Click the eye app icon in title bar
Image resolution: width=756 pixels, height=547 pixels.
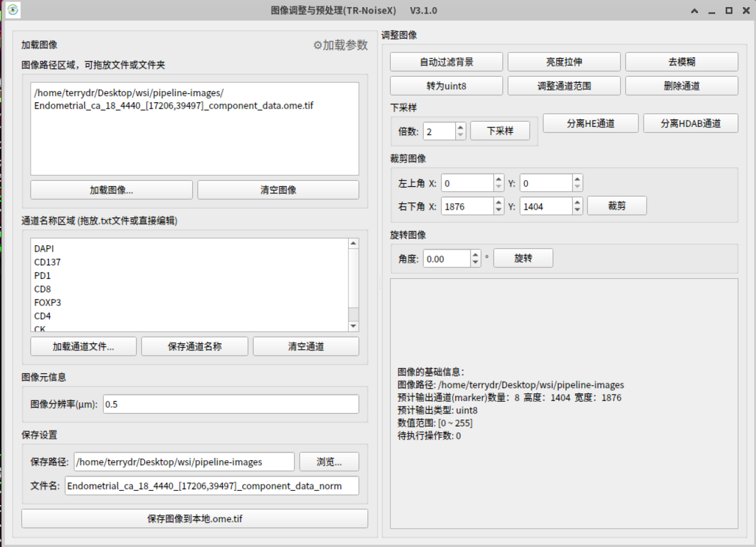pyautogui.click(x=13, y=10)
